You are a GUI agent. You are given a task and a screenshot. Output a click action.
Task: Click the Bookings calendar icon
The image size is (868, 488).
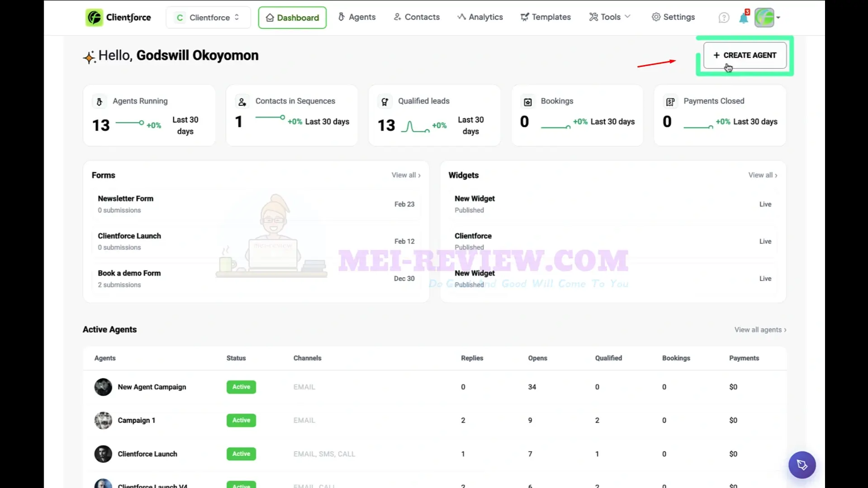click(527, 102)
